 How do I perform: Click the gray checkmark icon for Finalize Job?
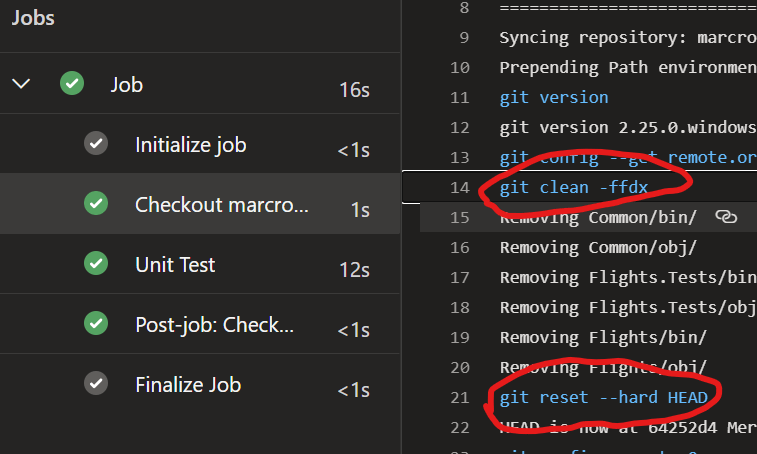96,384
